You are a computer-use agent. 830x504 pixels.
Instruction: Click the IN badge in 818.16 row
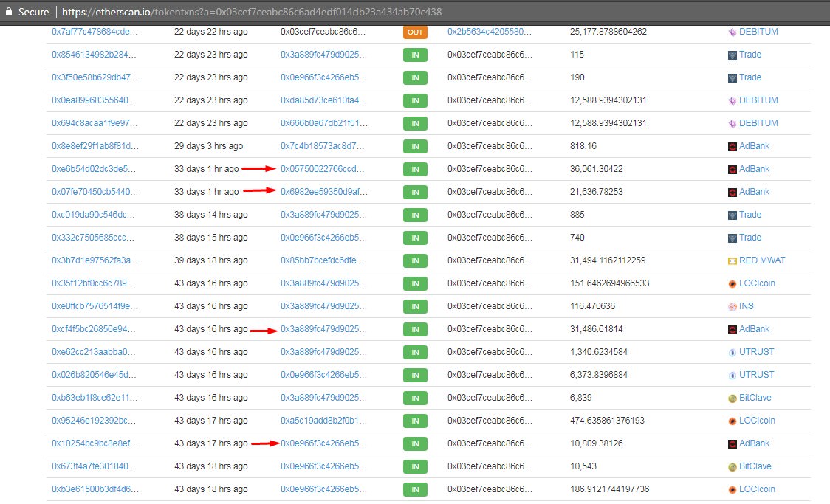[x=415, y=147]
